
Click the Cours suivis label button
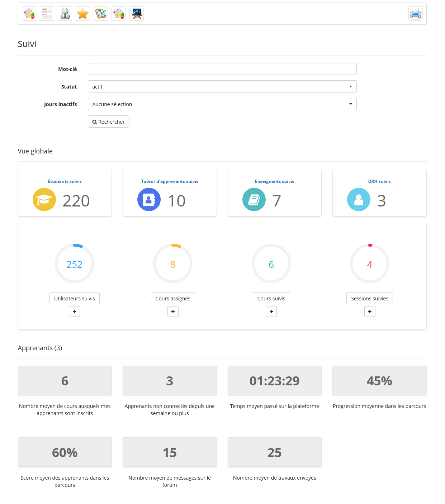tap(271, 298)
